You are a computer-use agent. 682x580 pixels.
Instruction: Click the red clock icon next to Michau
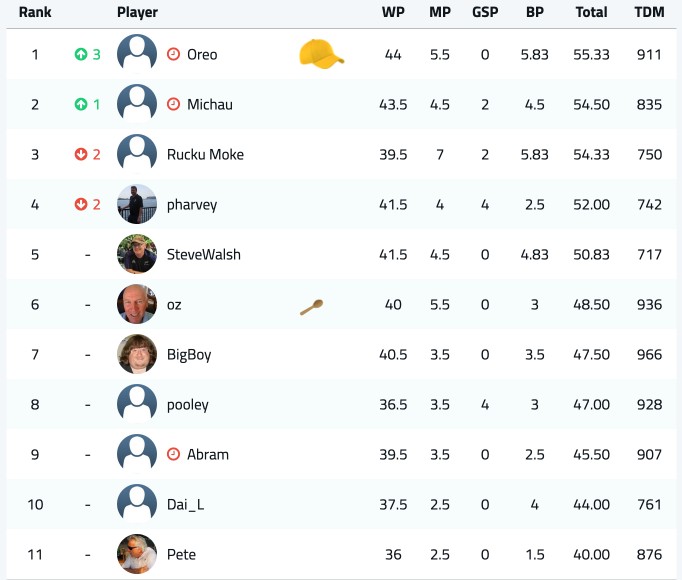click(x=173, y=104)
